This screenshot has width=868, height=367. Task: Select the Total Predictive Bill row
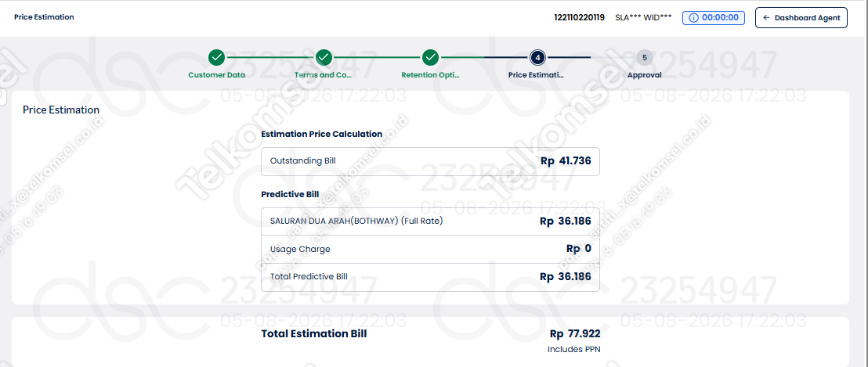pyautogui.click(x=430, y=276)
